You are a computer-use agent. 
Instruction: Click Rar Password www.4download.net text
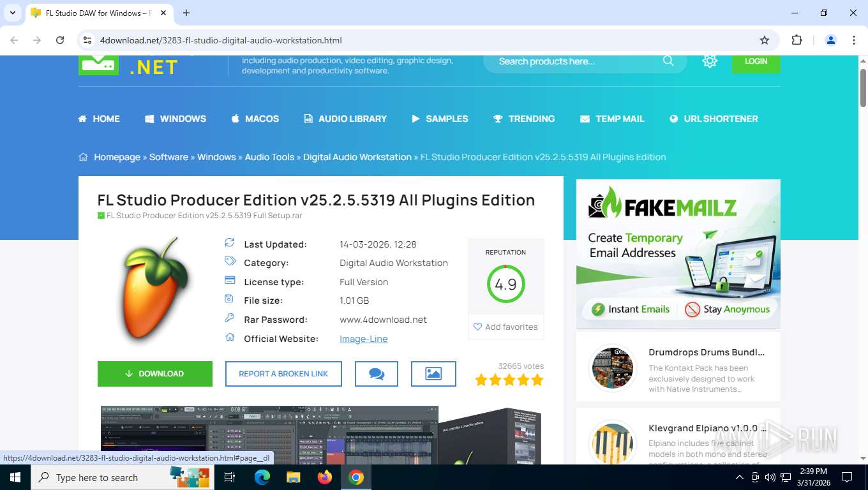[383, 320]
